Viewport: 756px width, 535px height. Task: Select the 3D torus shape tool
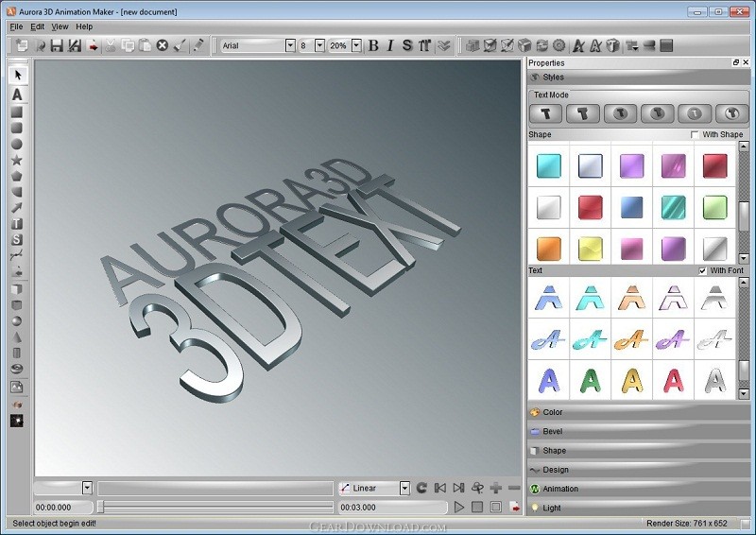17,369
